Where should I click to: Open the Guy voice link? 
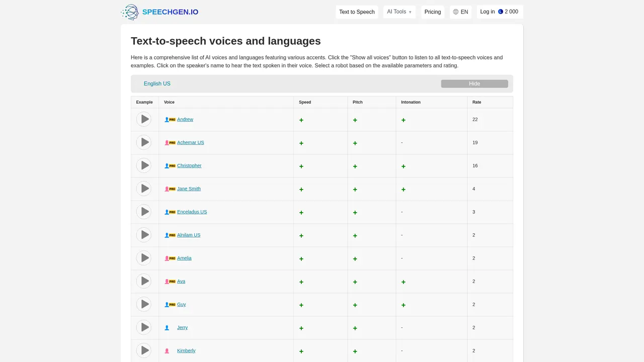(182, 305)
